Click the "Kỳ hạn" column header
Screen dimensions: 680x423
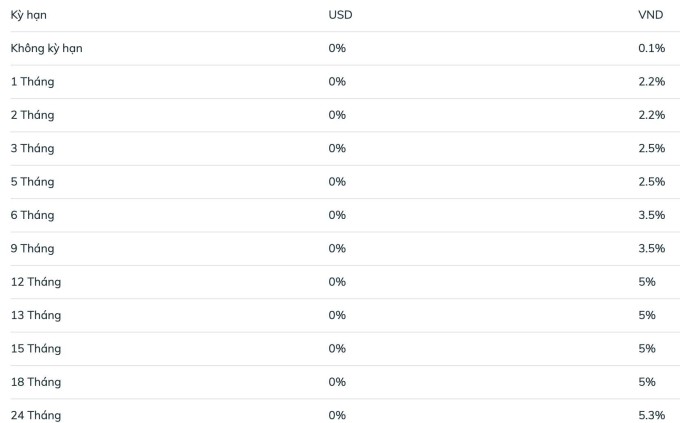28,15
